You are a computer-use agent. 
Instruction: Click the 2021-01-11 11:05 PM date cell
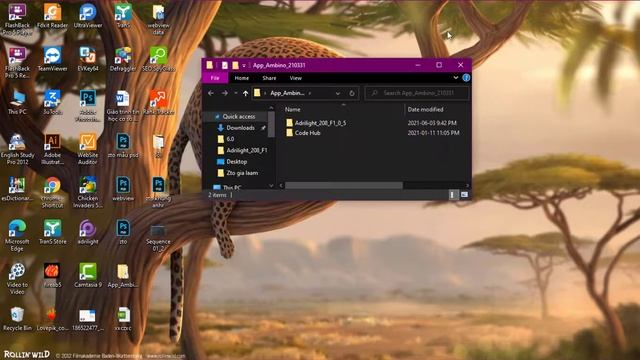433,133
